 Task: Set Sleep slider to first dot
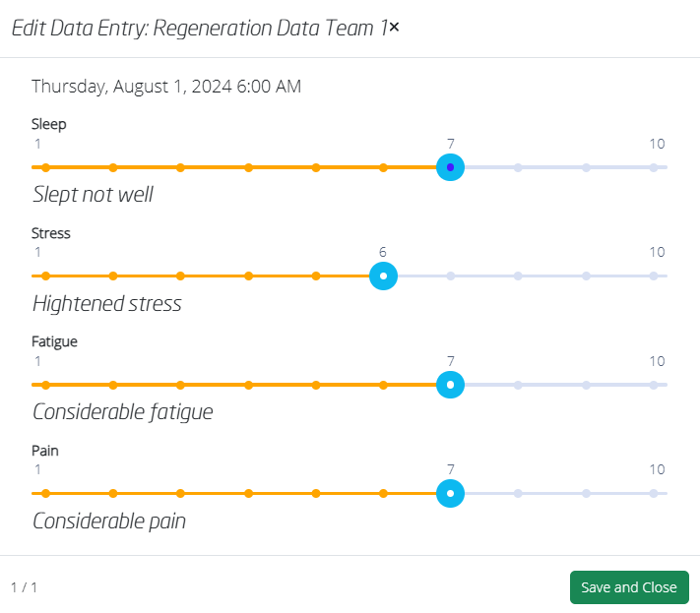46,167
